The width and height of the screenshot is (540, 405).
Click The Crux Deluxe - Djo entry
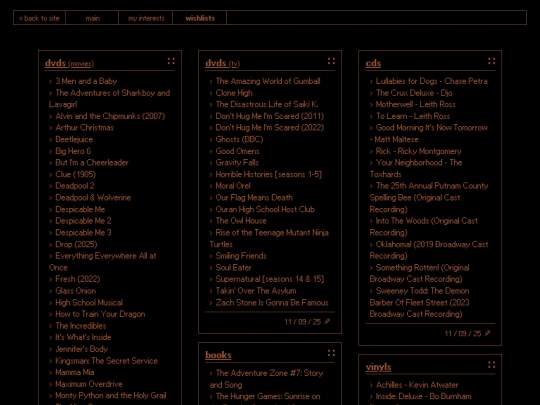click(x=414, y=93)
